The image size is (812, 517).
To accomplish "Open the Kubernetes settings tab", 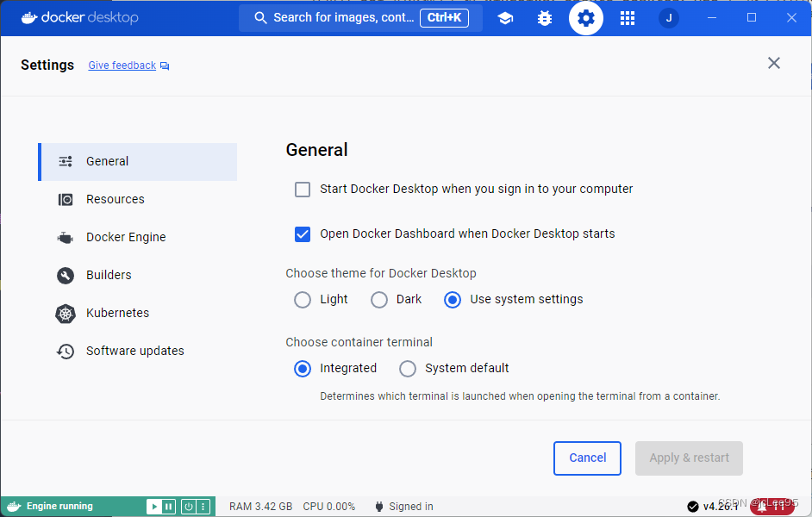I will coord(138,313).
